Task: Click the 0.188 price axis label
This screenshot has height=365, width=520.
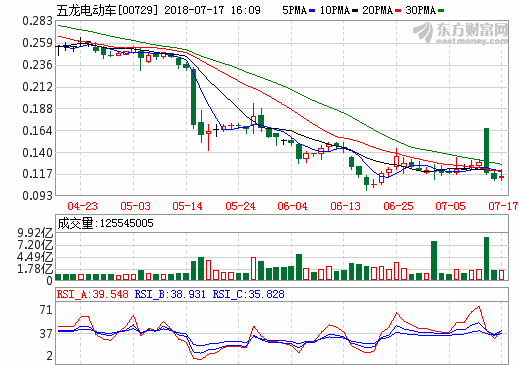Action: click(37, 109)
